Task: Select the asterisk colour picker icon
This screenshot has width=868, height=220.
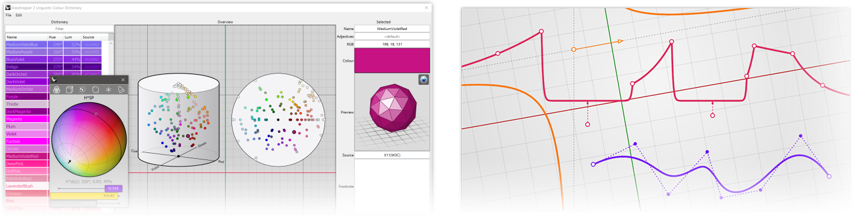Action: pos(108,89)
